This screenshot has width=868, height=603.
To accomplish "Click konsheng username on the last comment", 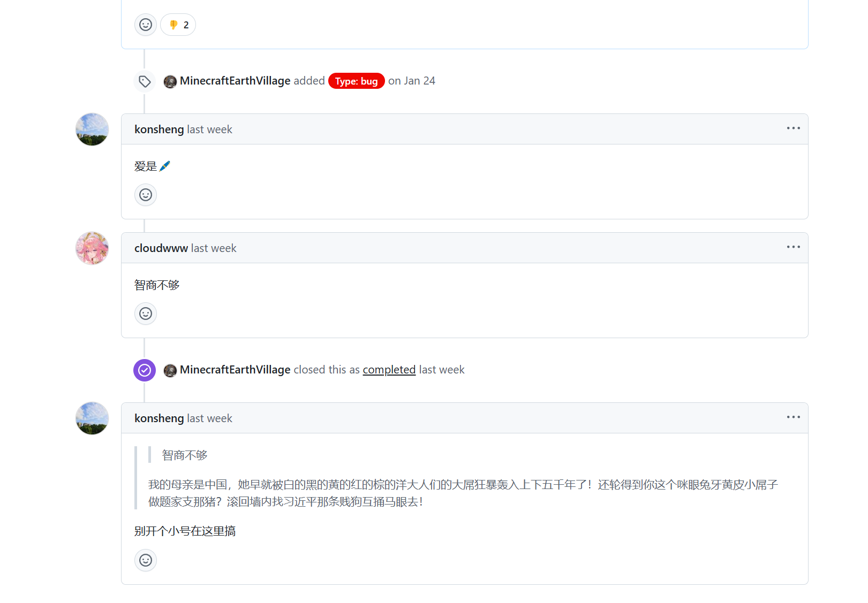I will coord(158,418).
